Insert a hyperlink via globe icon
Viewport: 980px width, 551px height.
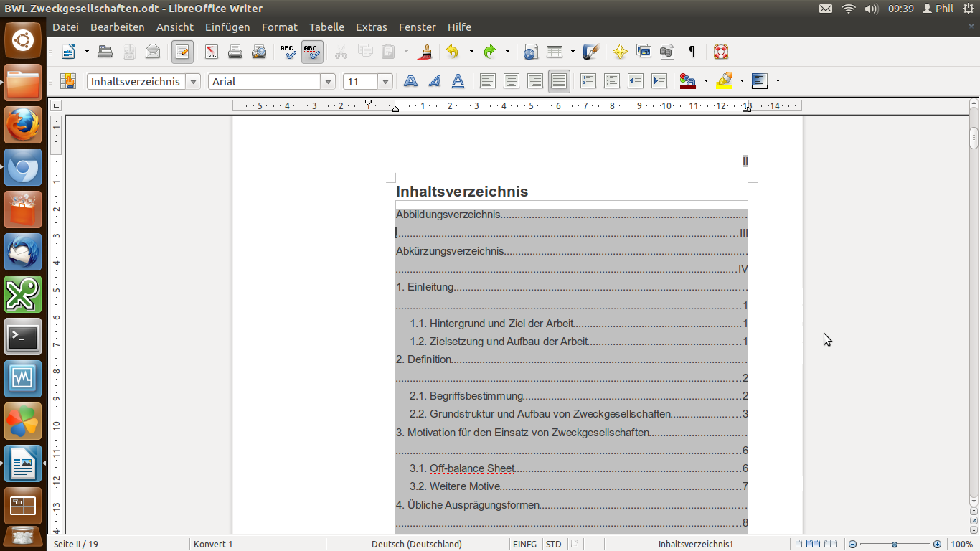tap(530, 52)
